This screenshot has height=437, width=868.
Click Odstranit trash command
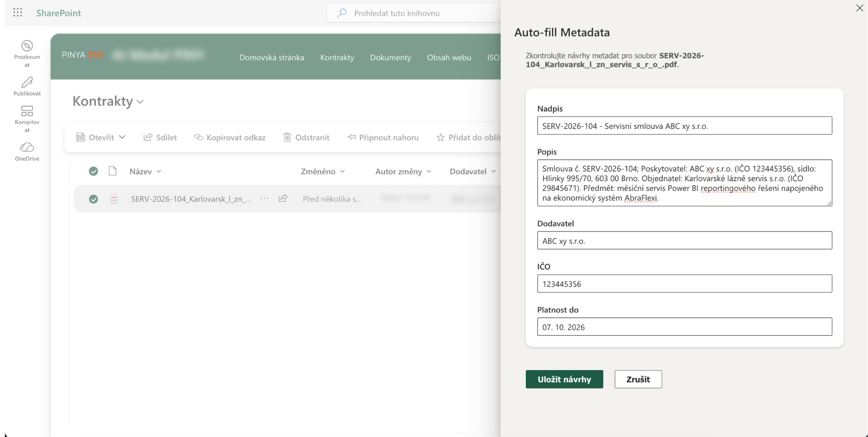click(306, 137)
